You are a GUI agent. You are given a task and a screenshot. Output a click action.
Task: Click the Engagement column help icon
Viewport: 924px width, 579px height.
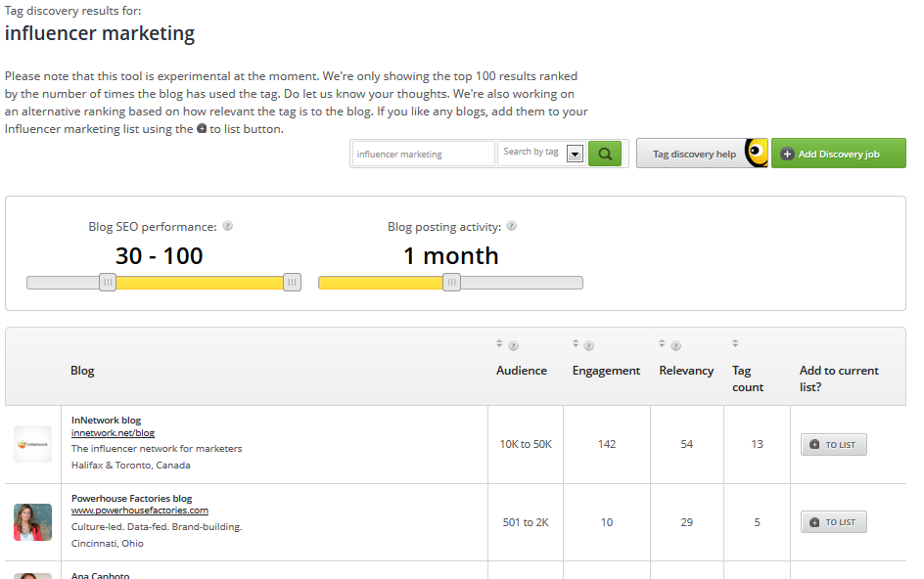click(x=588, y=346)
